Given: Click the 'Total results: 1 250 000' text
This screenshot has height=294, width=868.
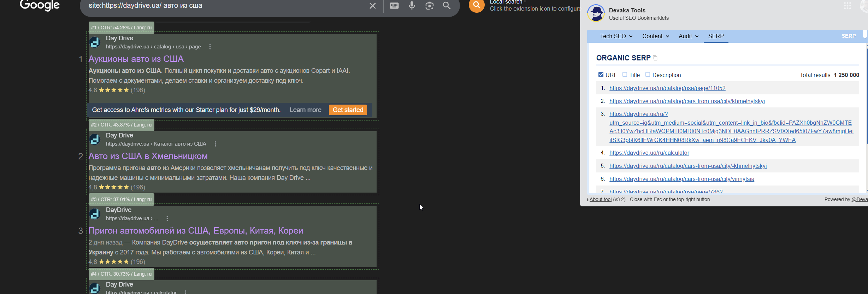Looking at the screenshot, I should pos(829,75).
